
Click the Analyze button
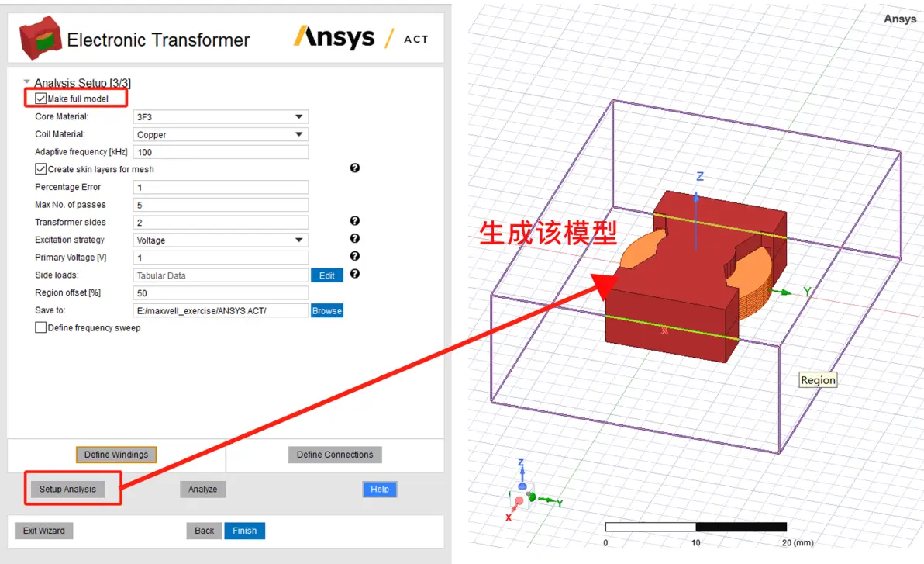pyautogui.click(x=203, y=489)
